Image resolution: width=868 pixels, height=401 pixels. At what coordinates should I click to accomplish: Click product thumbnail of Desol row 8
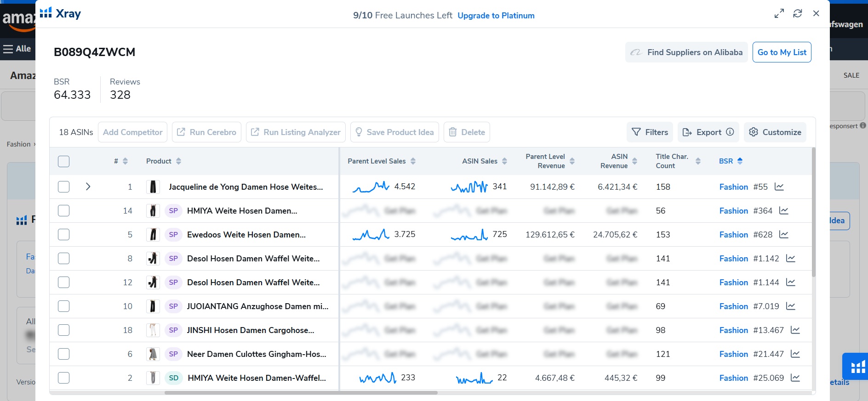pos(153,259)
